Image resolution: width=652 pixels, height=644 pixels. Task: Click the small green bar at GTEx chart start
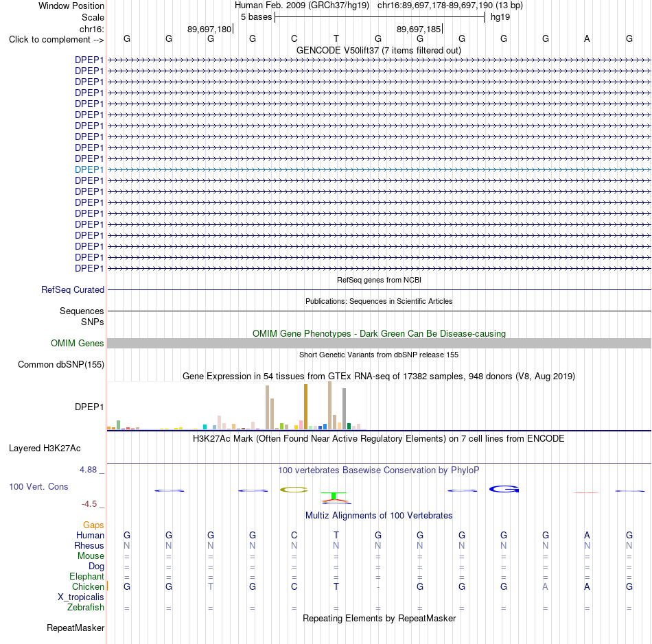click(118, 425)
